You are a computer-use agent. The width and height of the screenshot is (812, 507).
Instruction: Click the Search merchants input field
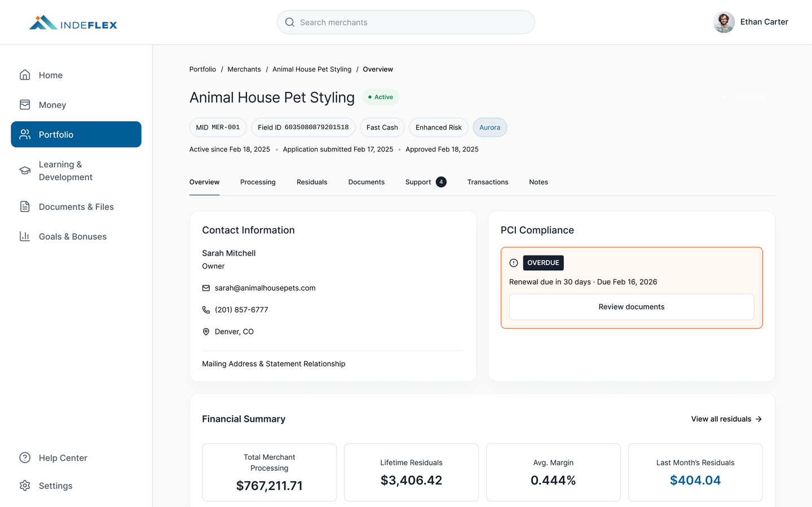(x=406, y=22)
